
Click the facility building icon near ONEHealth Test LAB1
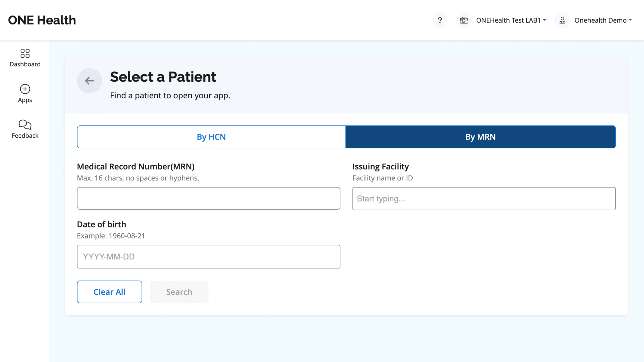464,20
